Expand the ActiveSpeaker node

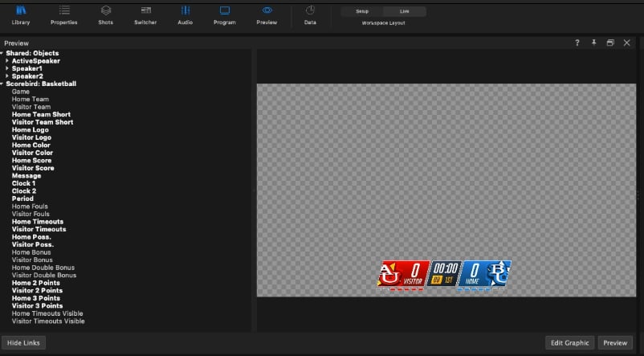[7, 61]
